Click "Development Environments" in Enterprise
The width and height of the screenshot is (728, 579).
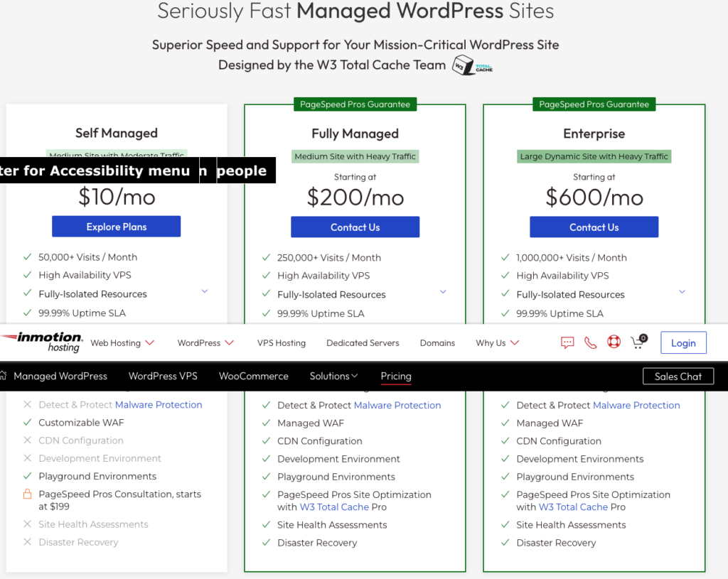click(580, 459)
